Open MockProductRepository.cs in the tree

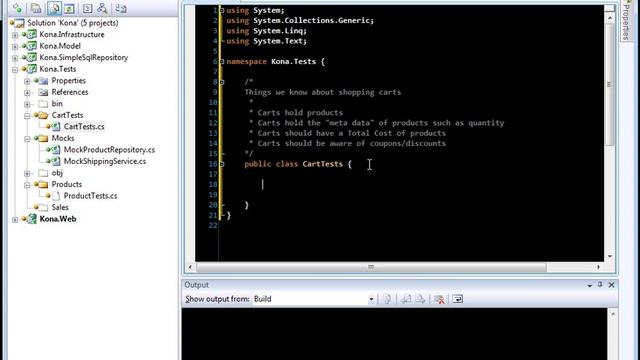(109, 149)
